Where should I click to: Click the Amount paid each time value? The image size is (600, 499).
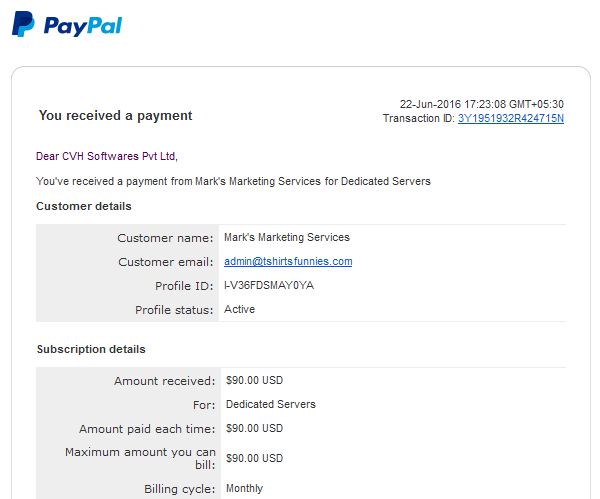tap(254, 428)
